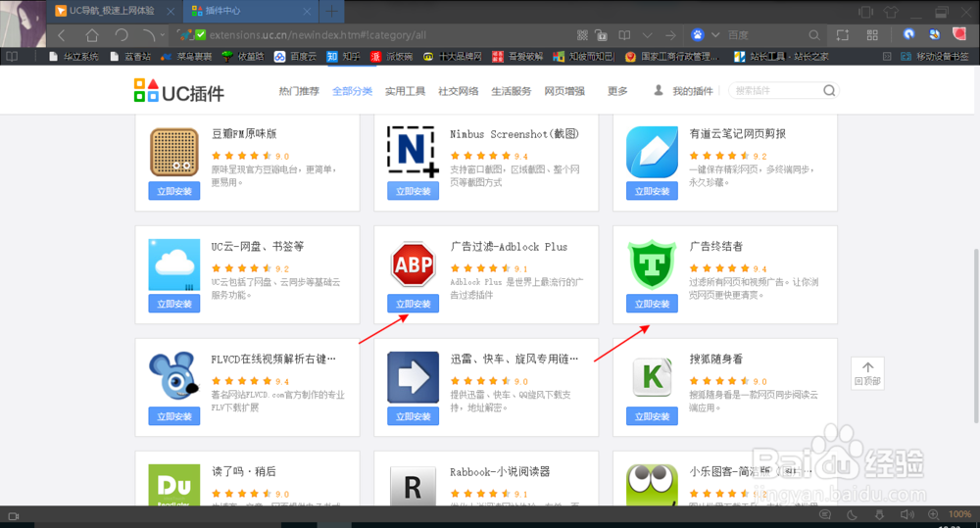The height and width of the screenshot is (528, 980).
Task: Expand the address bar history dropdown arrow
Action: (x=648, y=35)
